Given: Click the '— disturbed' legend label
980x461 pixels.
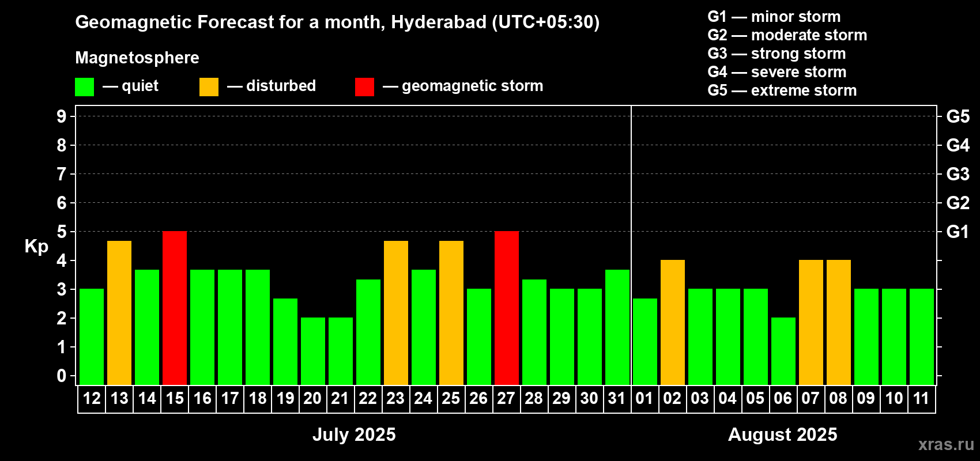Looking at the screenshot, I should [x=272, y=86].
